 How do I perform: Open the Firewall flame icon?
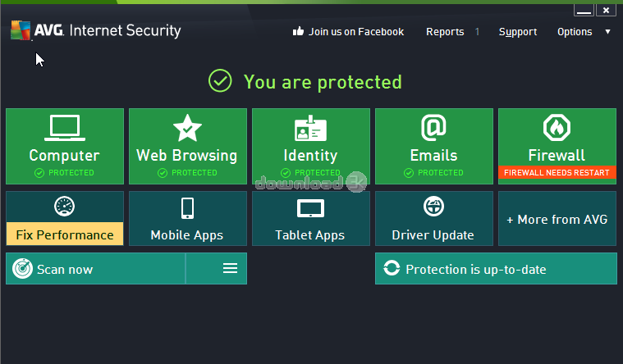point(557,127)
